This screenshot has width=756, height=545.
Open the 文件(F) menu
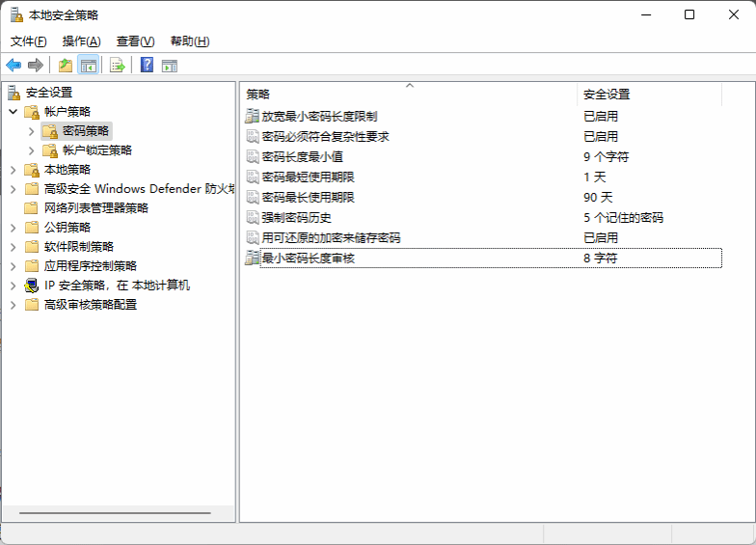click(29, 41)
